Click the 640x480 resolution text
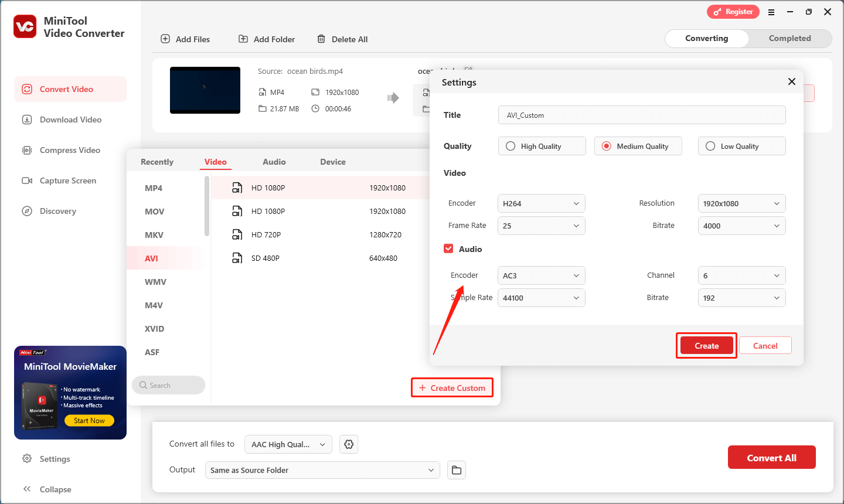Screen dimensions: 844x504 tap(383, 258)
